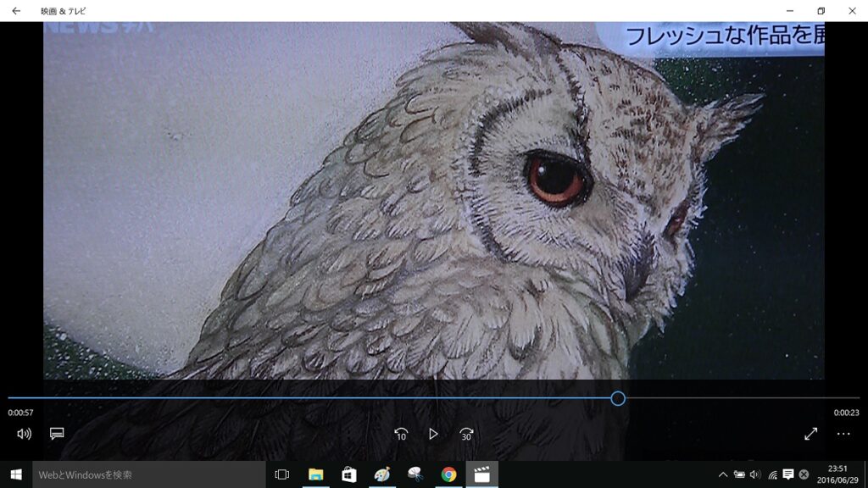Click the circled X tray icon

[804, 474]
